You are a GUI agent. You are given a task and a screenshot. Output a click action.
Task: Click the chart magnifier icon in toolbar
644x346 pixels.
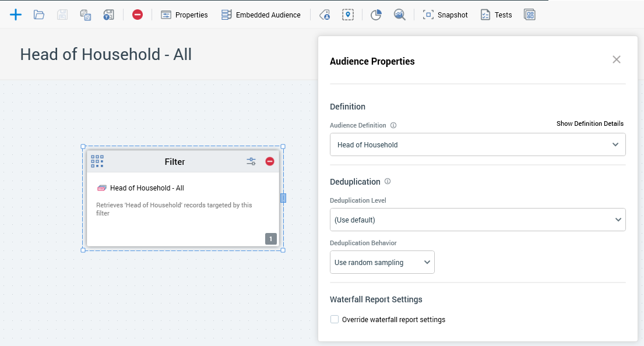point(399,15)
